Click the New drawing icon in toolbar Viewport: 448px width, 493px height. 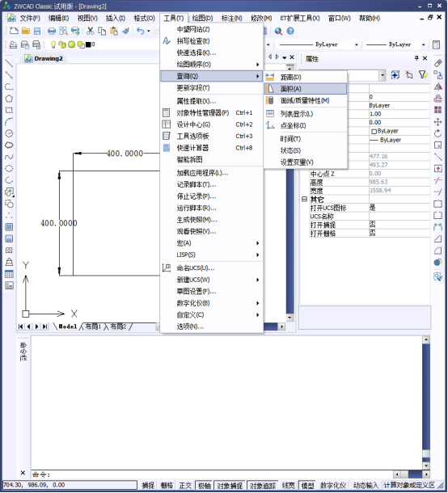point(14,31)
